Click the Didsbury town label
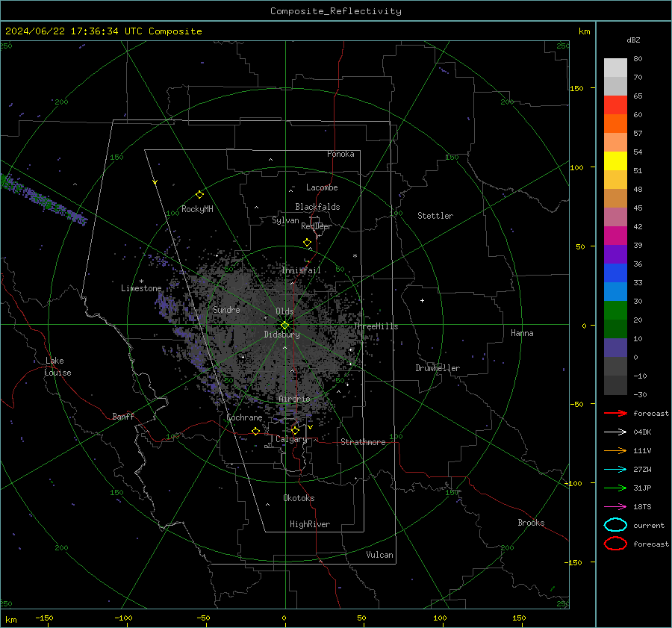The image size is (672, 628). tap(281, 335)
